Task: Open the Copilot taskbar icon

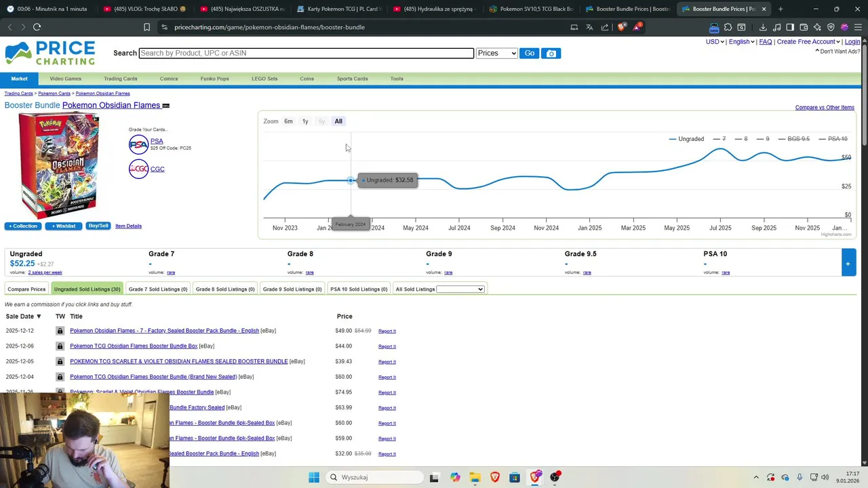Action: (455, 477)
